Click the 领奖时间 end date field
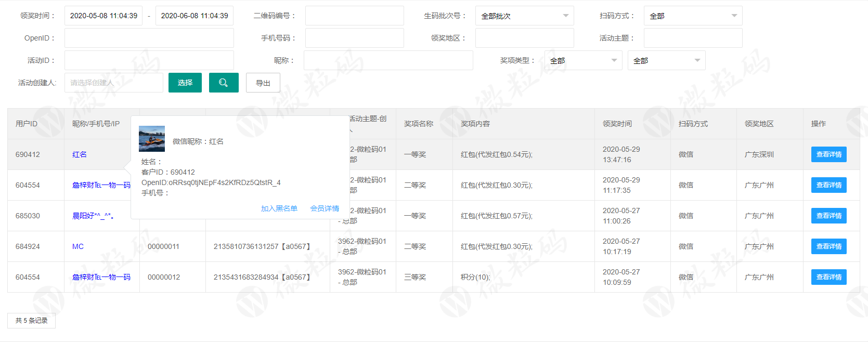This screenshot has height=342, width=868. [x=195, y=16]
